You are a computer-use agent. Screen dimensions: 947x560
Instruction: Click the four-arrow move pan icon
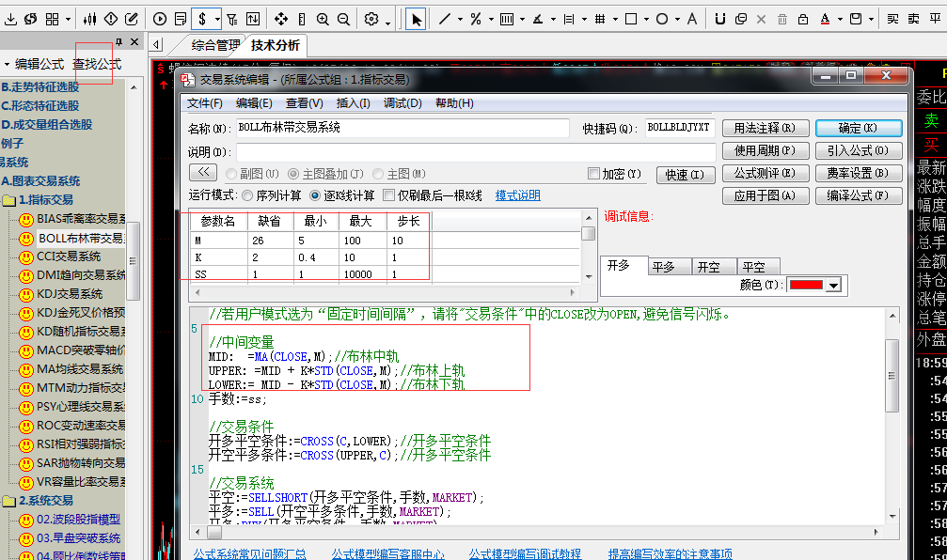(x=281, y=20)
